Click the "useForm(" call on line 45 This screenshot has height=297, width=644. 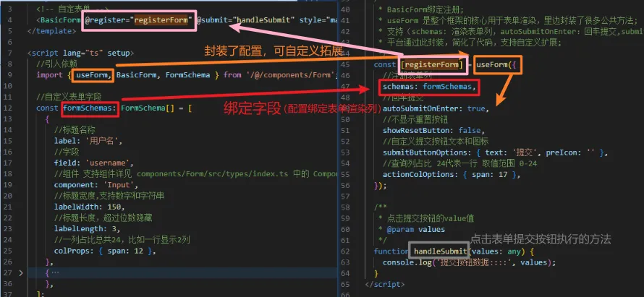tap(494, 65)
